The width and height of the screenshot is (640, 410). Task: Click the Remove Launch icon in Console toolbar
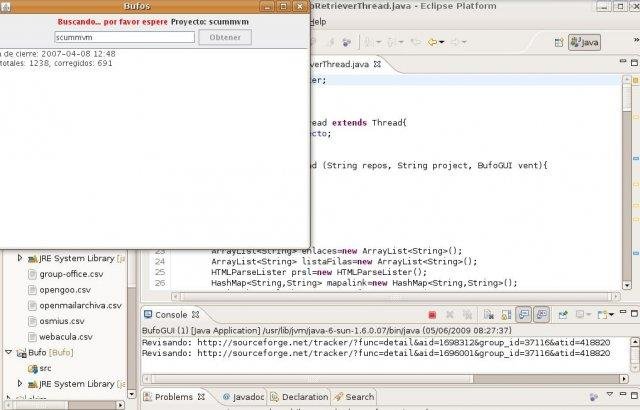[x=450, y=315]
